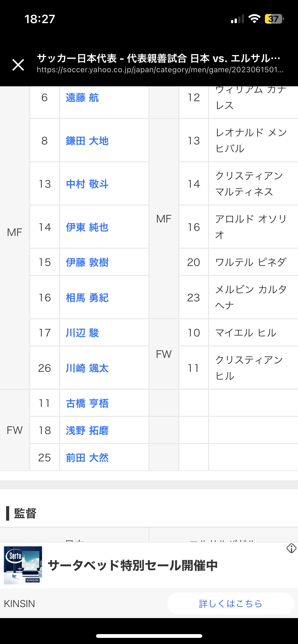The height and width of the screenshot is (644, 298).
Task: Close the in-app browser with X
Action: [18, 65]
